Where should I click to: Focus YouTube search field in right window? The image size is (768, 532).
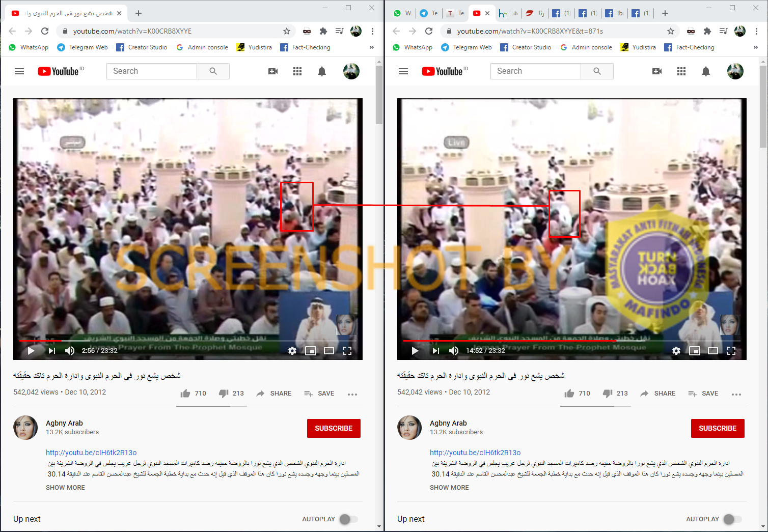click(536, 71)
